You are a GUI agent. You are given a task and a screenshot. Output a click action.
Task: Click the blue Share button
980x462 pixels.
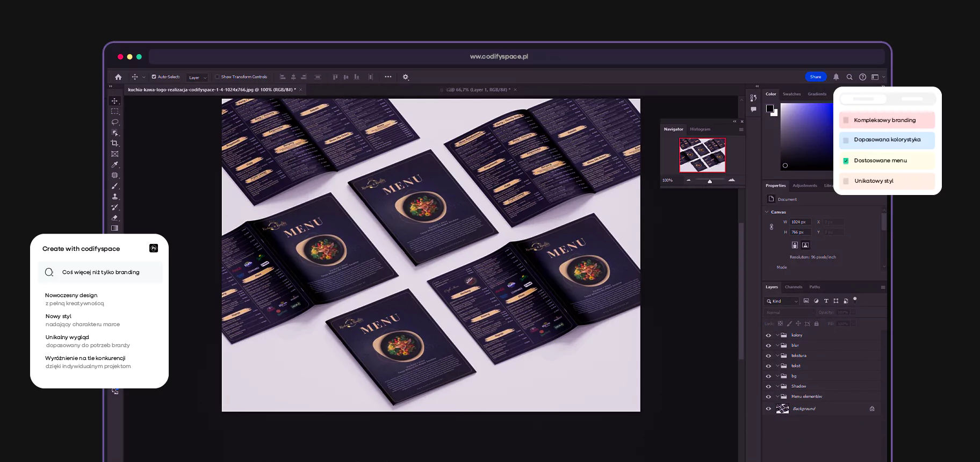[815, 77]
